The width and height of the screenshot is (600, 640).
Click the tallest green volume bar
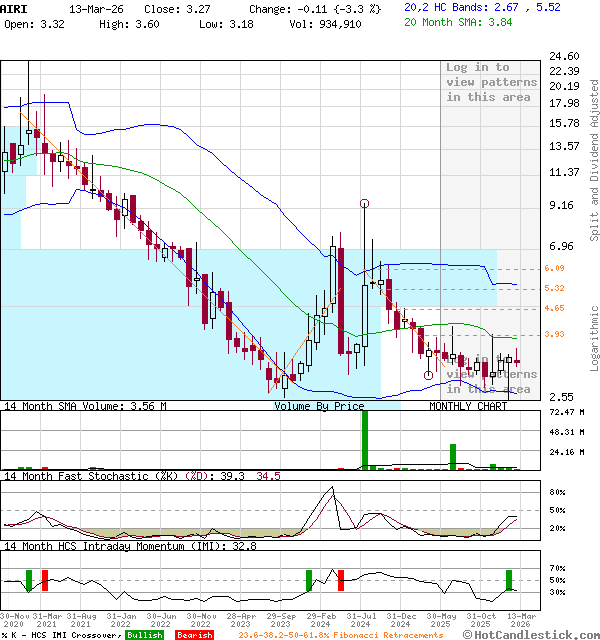pos(365,439)
